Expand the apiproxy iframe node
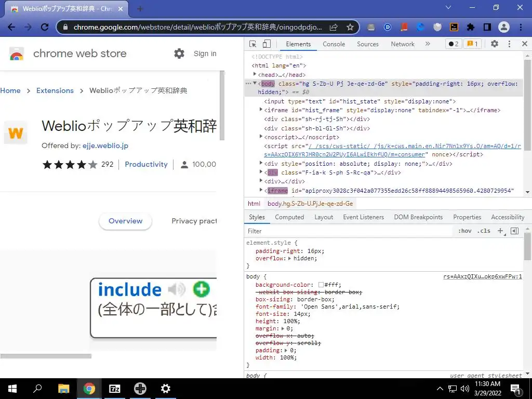Viewport: 532px width, 399px height. [261, 190]
